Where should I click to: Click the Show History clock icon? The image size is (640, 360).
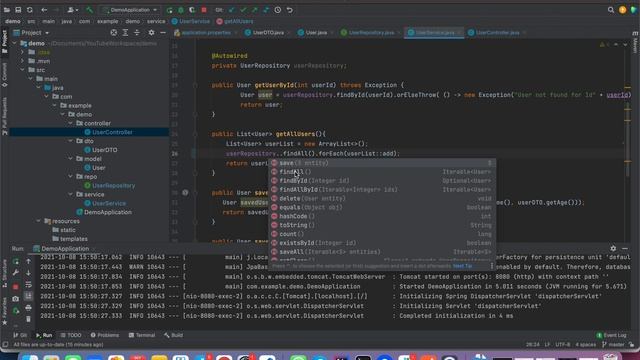click(x=278, y=10)
